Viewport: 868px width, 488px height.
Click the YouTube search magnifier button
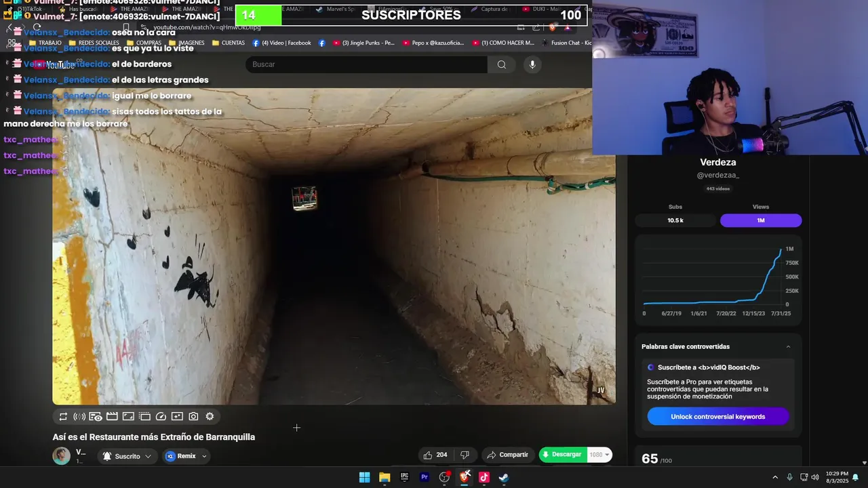[502, 64]
